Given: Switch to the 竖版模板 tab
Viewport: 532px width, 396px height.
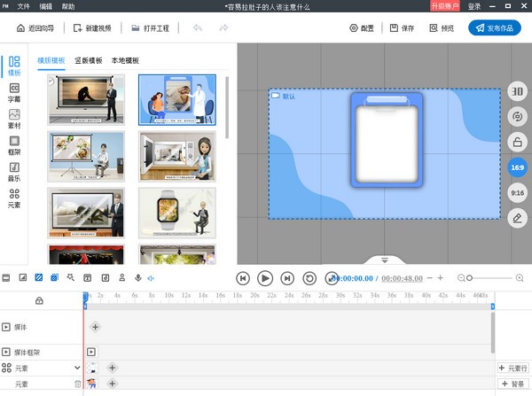Looking at the screenshot, I should coord(89,60).
